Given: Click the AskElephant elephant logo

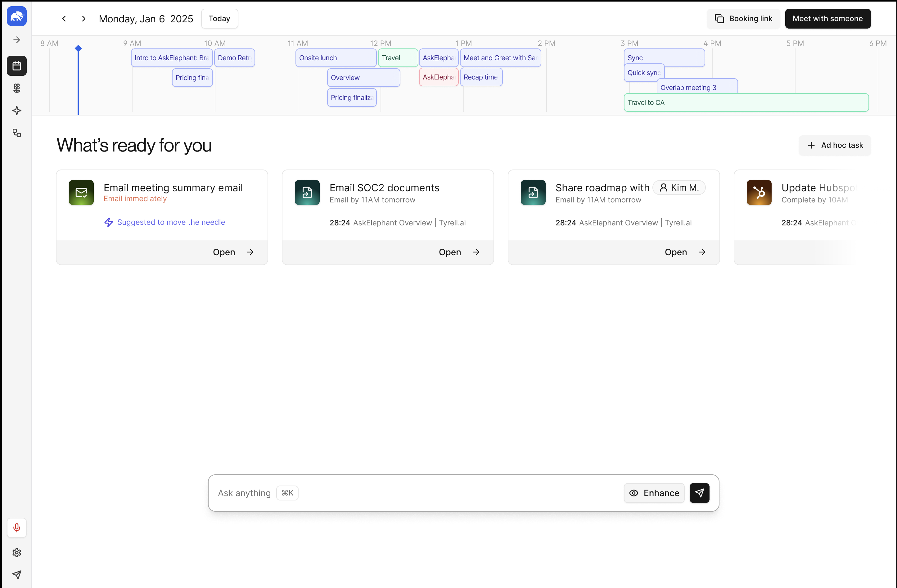Looking at the screenshot, I should [x=16, y=16].
